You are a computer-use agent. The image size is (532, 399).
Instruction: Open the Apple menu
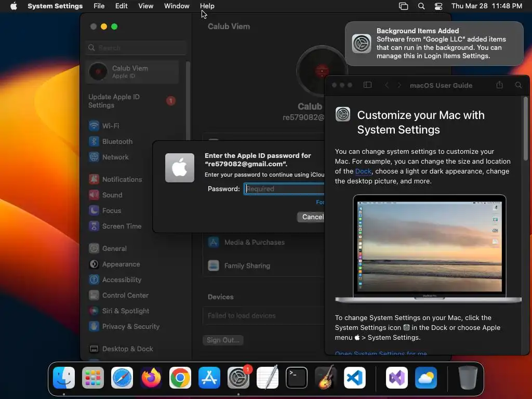coord(14,6)
